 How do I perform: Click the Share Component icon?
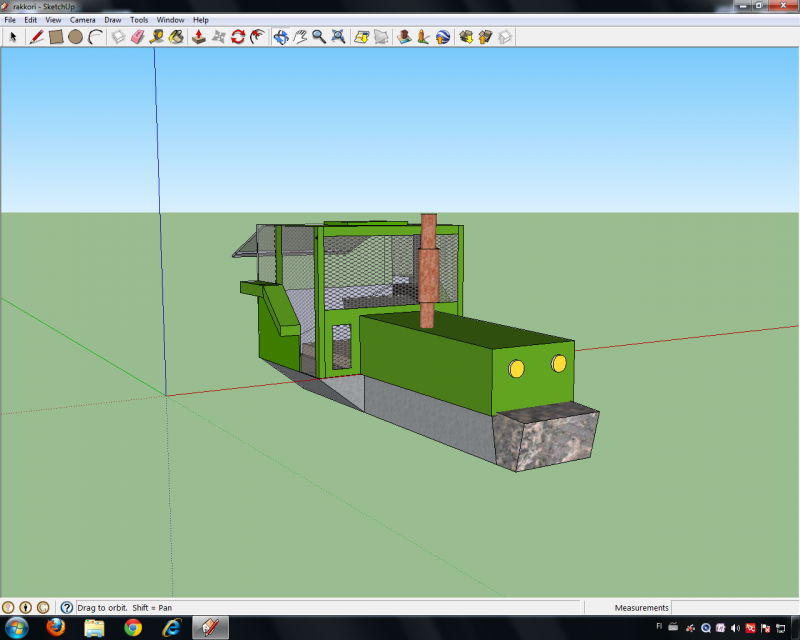505,37
